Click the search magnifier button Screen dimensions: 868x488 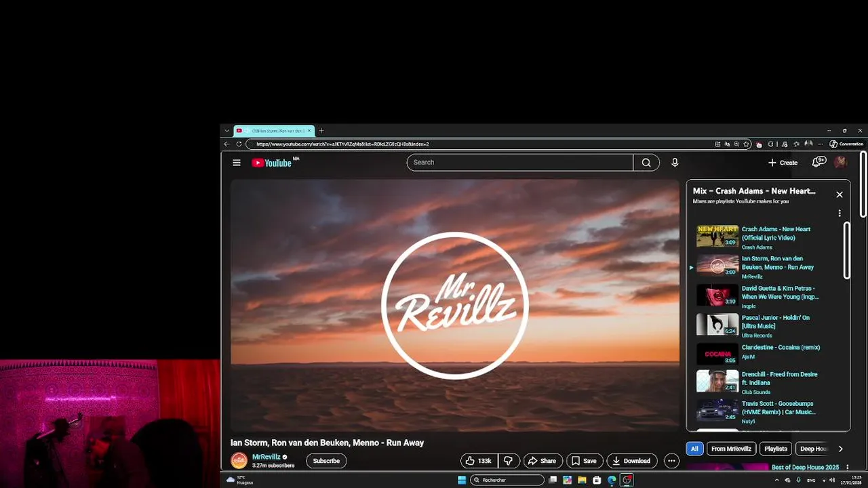pyautogui.click(x=646, y=163)
